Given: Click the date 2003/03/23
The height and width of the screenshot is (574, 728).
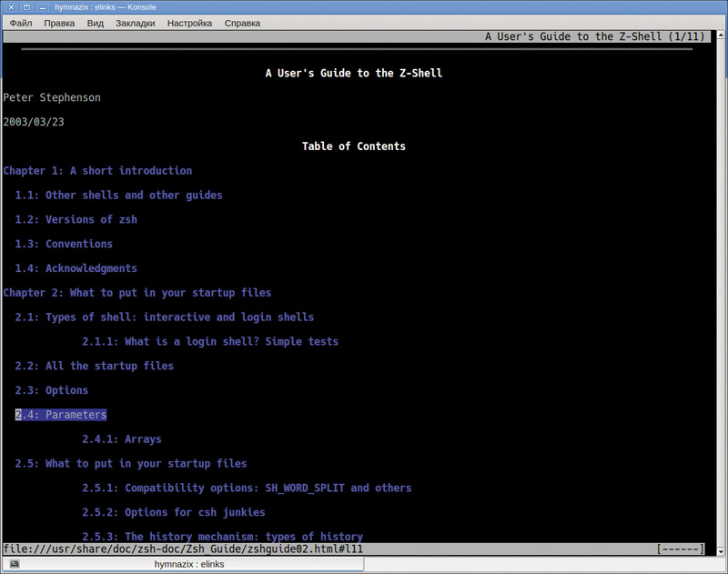Looking at the screenshot, I should pyautogui.click(x=34, y=122).
